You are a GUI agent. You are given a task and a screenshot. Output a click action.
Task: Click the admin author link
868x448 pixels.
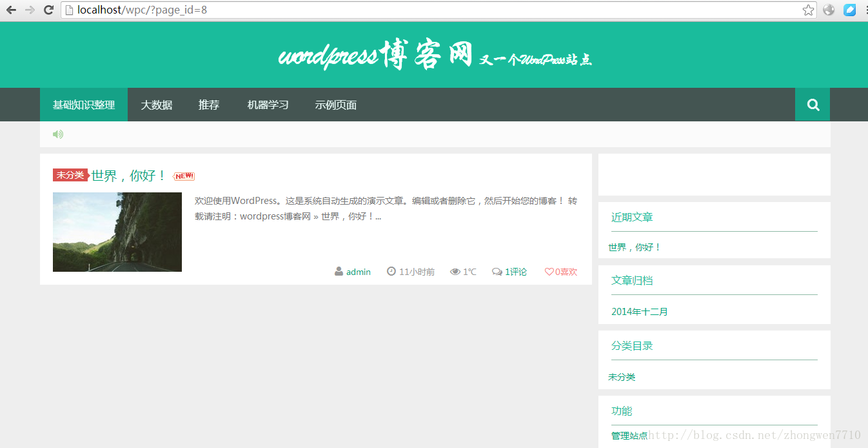(359, 272)
